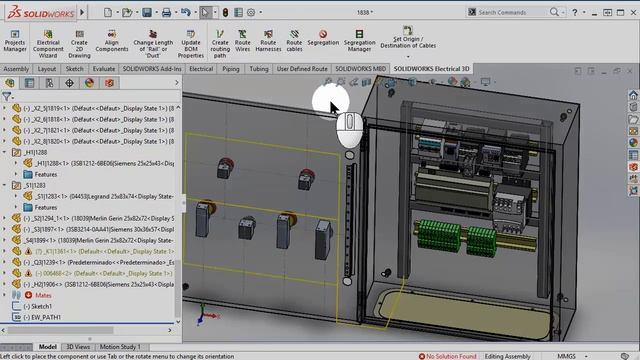
Task: Collapse the _S1|1283 folder node
Action: click(4, 185)
